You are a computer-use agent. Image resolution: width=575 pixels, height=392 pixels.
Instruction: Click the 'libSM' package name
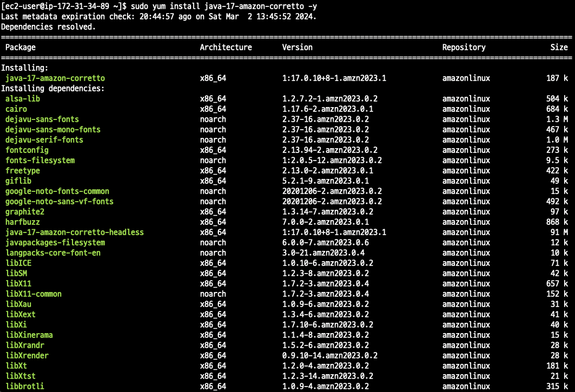tap(16, 273)
